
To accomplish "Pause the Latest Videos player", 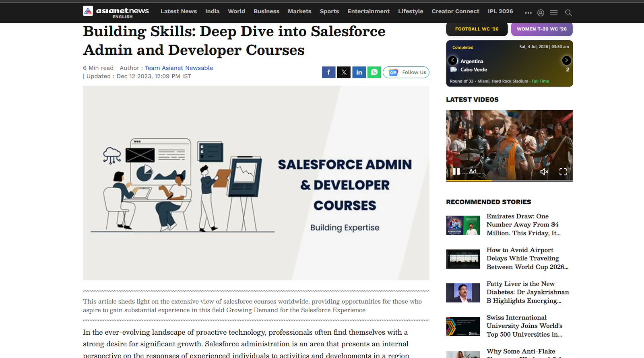I will (456, 171).
